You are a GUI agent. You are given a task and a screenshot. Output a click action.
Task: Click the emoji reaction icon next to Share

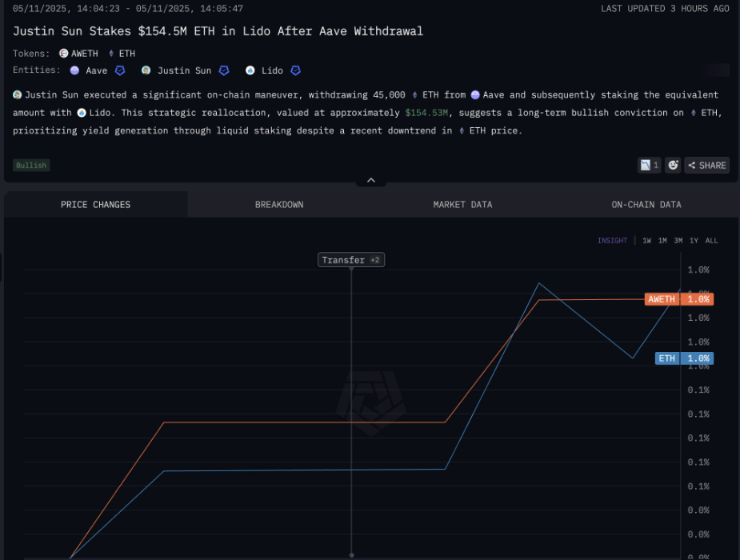point(674,165)
